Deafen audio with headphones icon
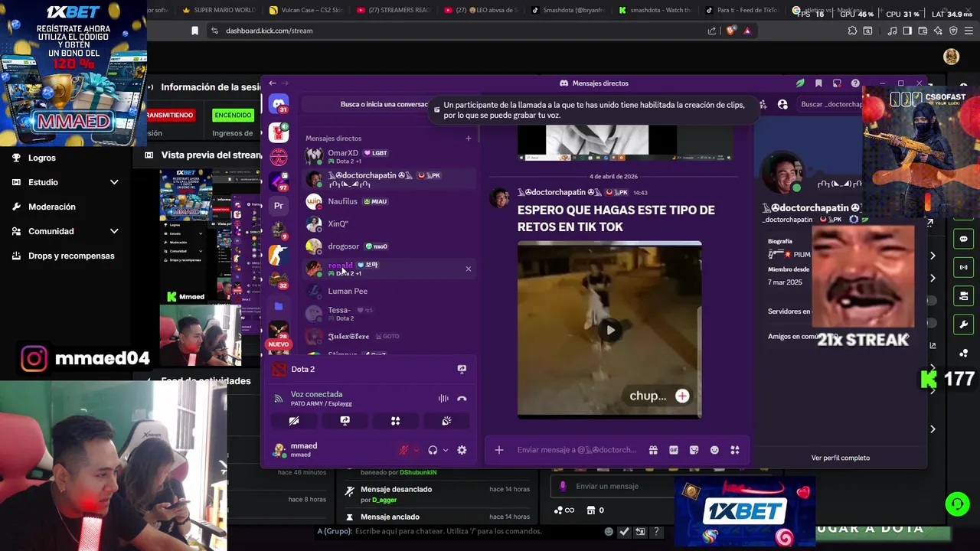 [433, 450]
